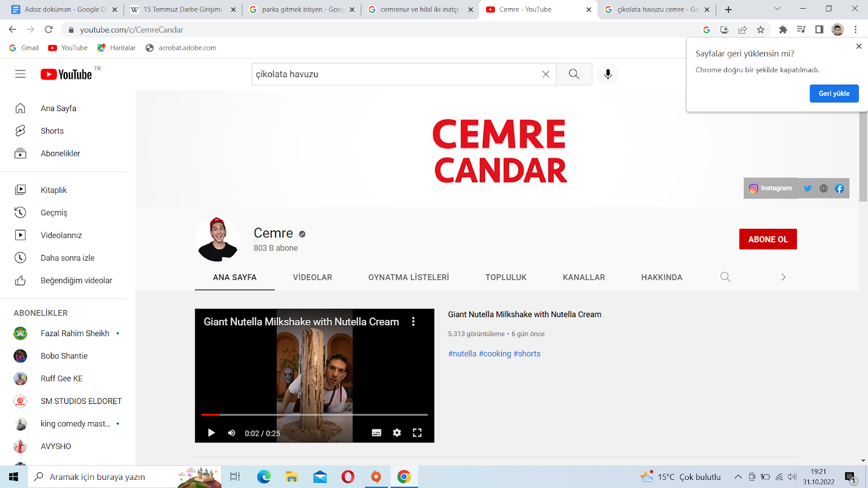Open the #cooking hashtag link
Image resolution: width=868 pixels, height=488 pixels.
[x=495, y=354]
